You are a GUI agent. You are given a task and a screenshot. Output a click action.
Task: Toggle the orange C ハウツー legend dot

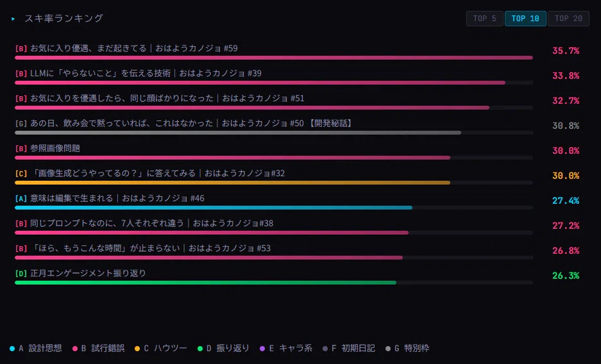pyautogui.click(x=137, y=349)
